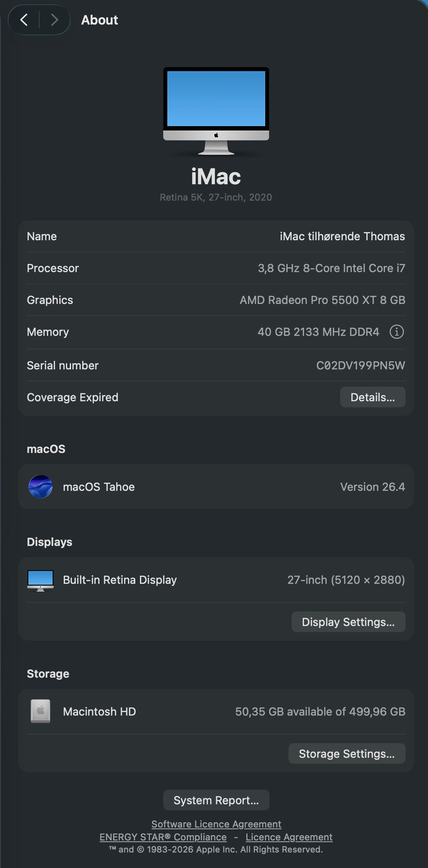This screenshot has height=868, width=428.
Task: Click the Graphics row
Action: pos(216,300)
